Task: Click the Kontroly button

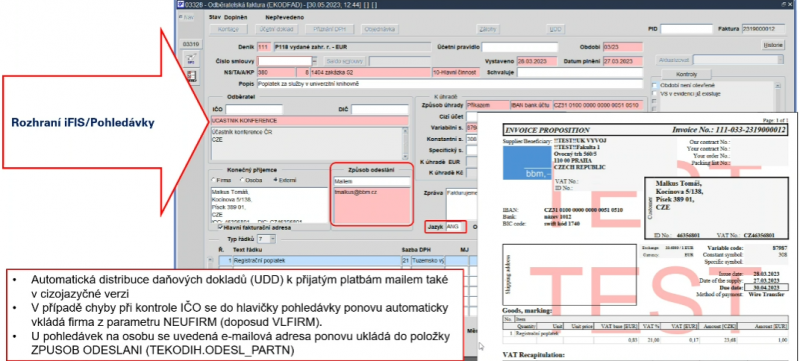Action: [x=686, y=73]
